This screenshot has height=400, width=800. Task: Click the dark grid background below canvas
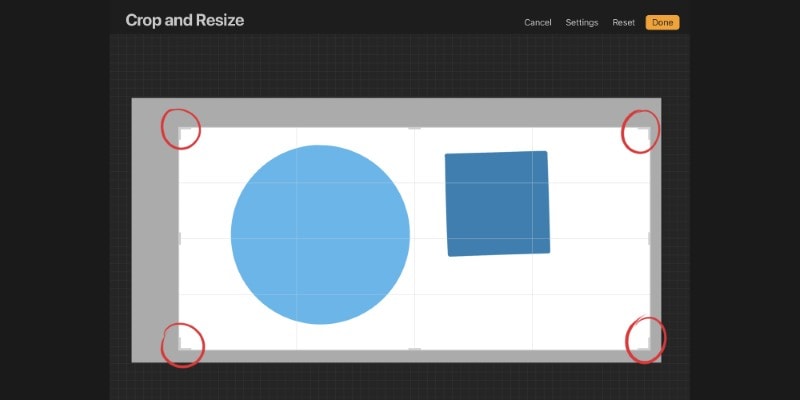pyautogui.click(x=399, y=381)
